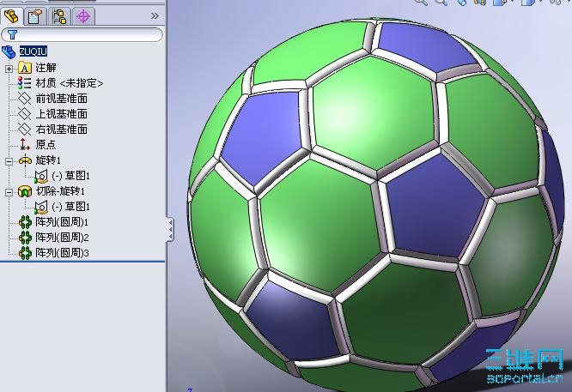Click the 右视基准面 plane icon
The height and width of the screenshot is (392, 572).
coord(24,129)
